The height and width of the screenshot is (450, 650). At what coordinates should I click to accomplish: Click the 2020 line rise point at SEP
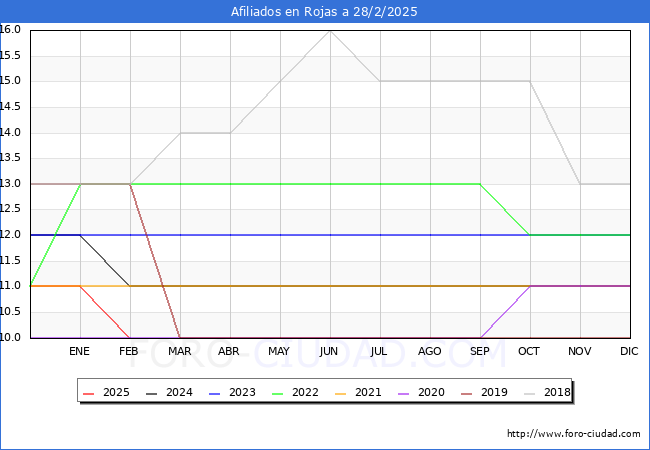[480, 337]
